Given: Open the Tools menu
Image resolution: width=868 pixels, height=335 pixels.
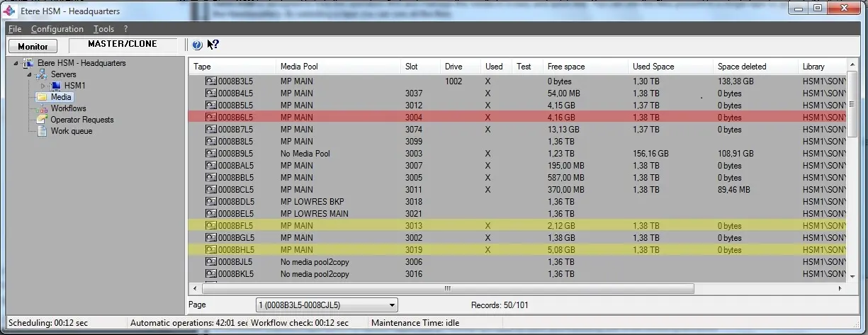Looking at the screenshot, I should [103, 29].
